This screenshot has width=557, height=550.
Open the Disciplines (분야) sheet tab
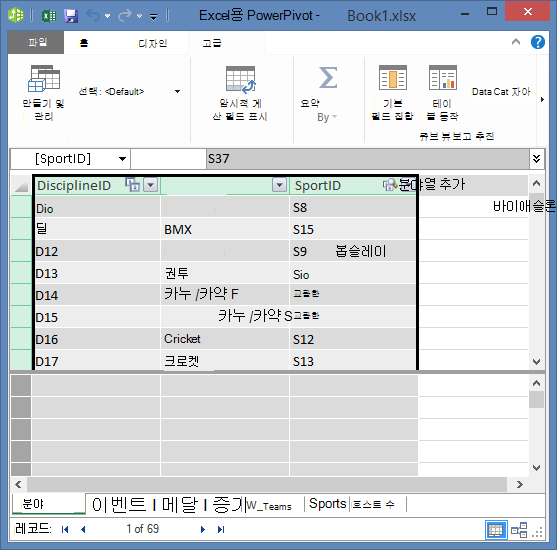49,504
